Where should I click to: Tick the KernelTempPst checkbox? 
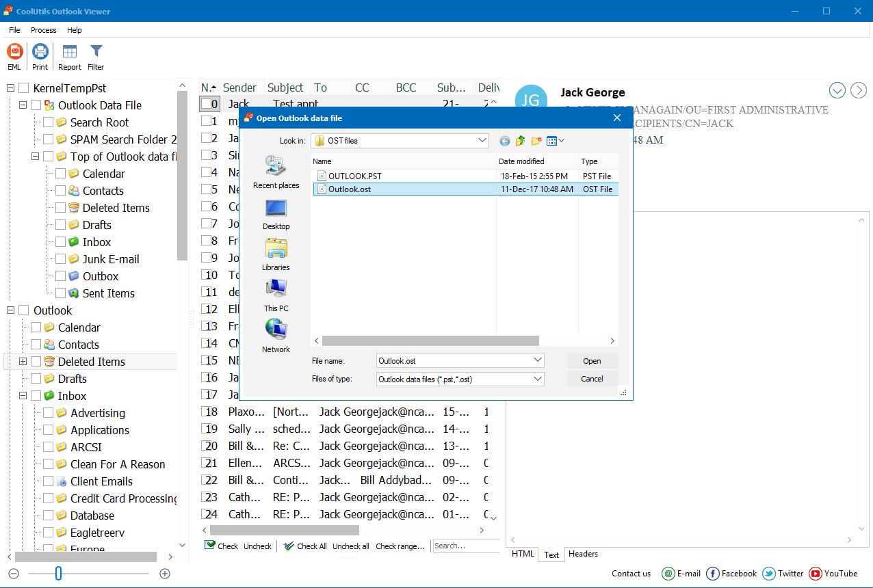(x=24, y=88)
